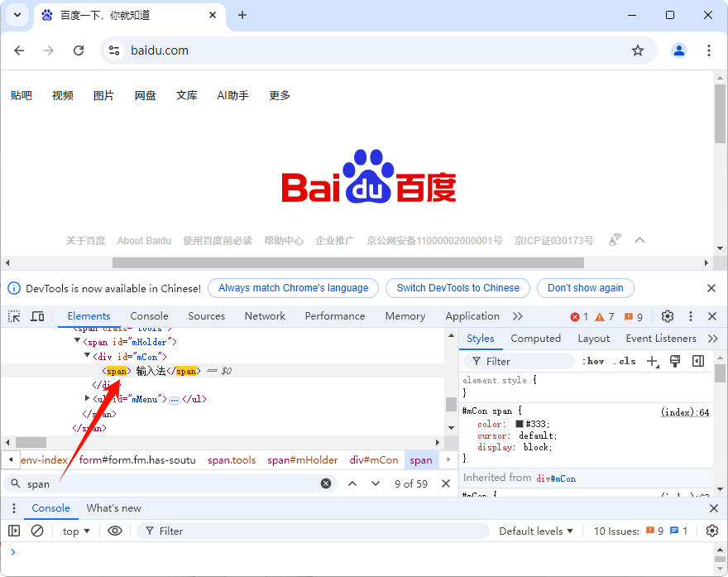Click Always match Chrome's language
Viewport: 728px width, 577px height.
click(x=294, y=288)
